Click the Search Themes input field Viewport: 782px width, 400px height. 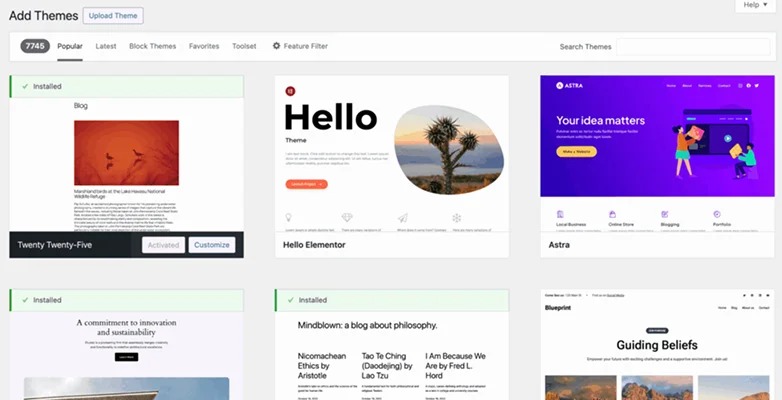(693, 47)
